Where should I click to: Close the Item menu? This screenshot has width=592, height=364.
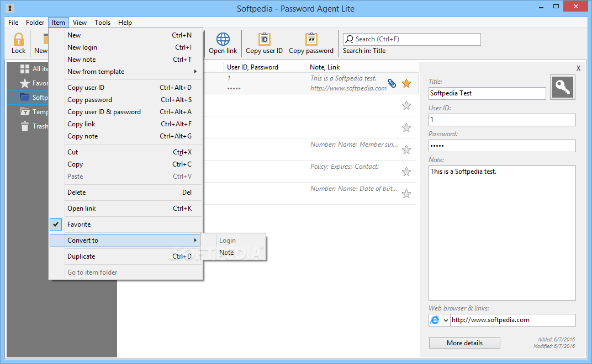click(x=58, y=22)
